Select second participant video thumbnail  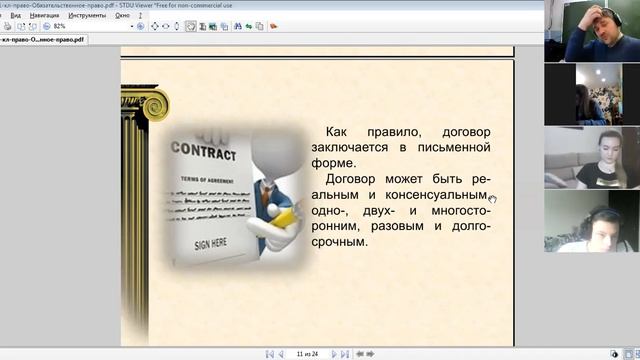pyautogui.click(x=592, y=95)
